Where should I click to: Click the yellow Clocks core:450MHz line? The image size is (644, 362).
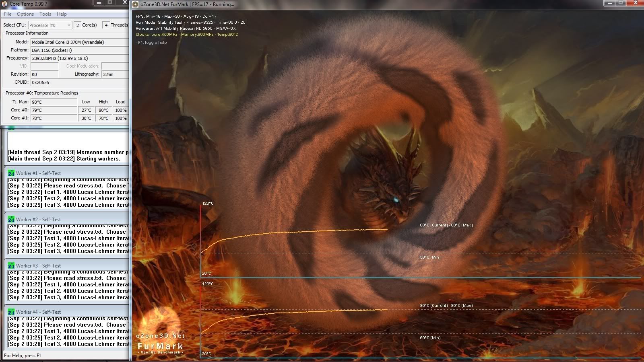coord(187,35)
